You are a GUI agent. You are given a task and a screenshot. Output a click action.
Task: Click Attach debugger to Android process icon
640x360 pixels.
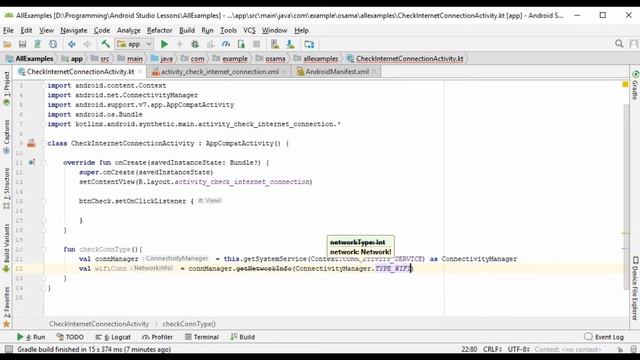tap(241, 44)
